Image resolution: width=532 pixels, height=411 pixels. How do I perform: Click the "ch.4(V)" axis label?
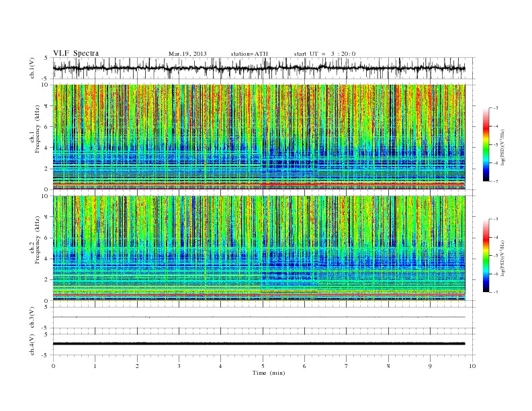click(x=32, y=345)
